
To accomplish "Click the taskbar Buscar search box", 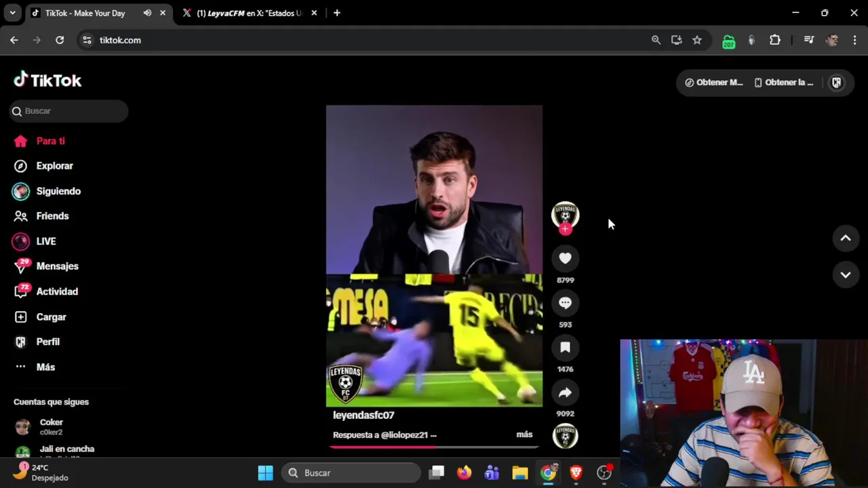I will [351, 473].
